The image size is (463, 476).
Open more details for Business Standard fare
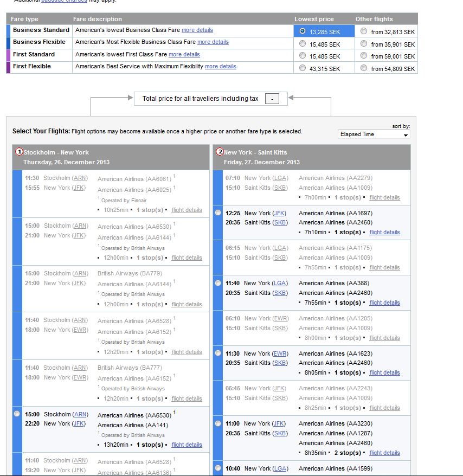coord(197,30)
